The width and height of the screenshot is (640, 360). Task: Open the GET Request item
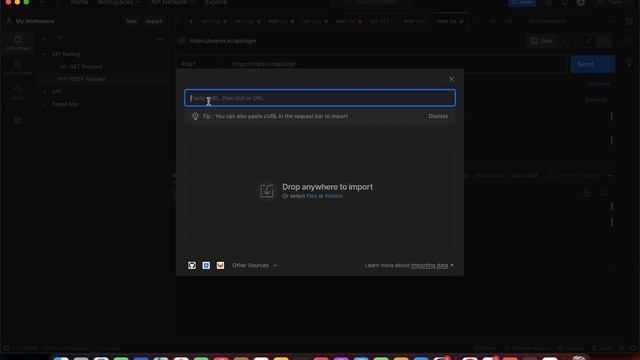[81, 67]
